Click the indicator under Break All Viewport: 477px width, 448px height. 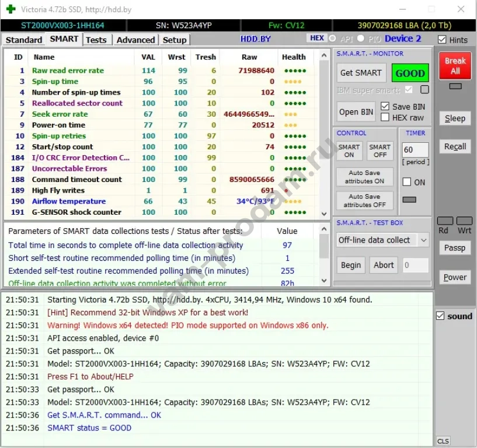click(455, 86)
